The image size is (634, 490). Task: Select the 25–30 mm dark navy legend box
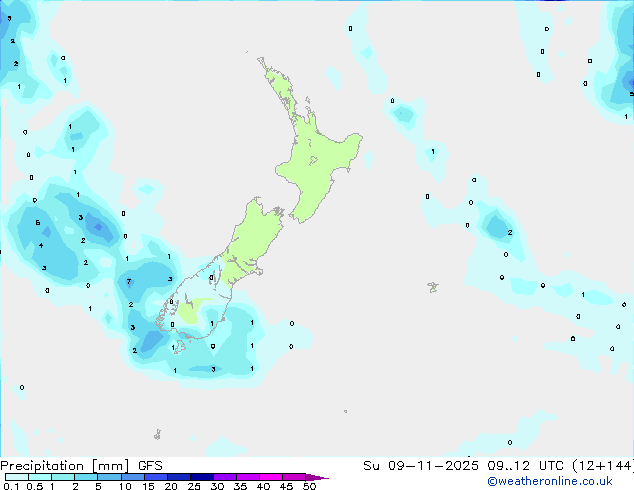pyautogui.click(x=202, y=477)
